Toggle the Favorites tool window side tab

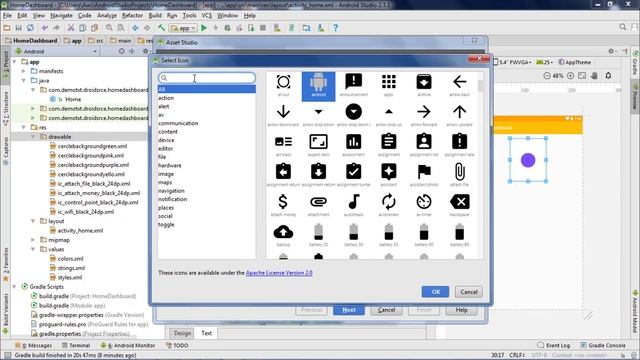point(5,264)
